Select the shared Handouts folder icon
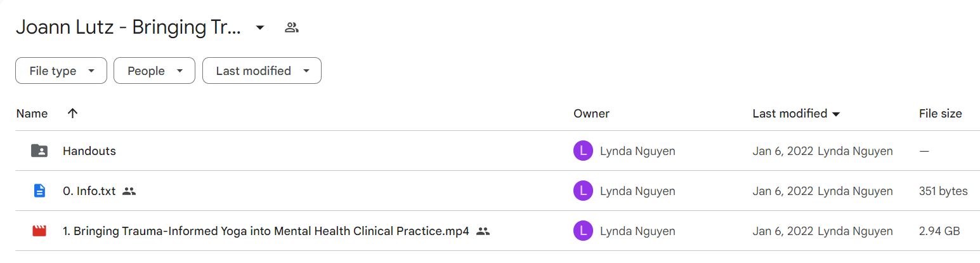 point(39,151)
